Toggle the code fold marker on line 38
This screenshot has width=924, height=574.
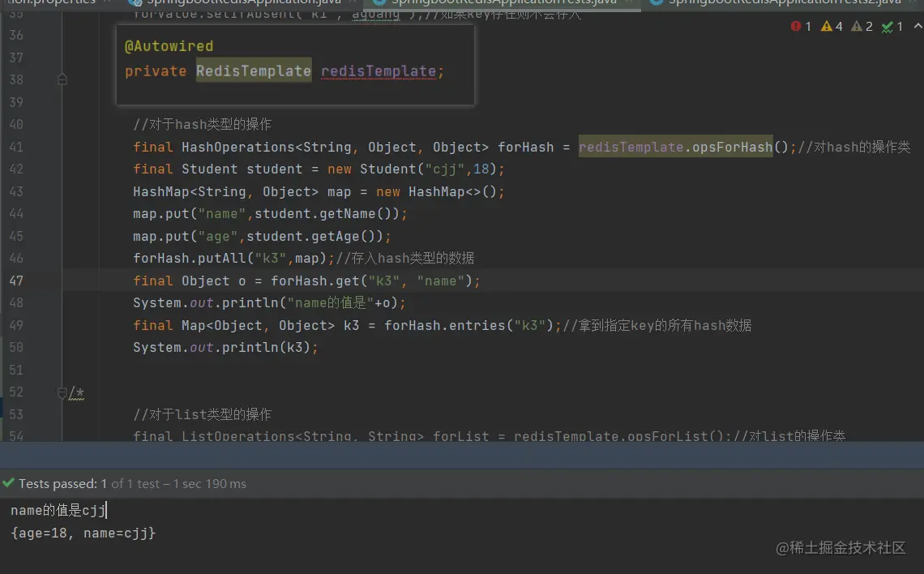[x=62, y=79]
